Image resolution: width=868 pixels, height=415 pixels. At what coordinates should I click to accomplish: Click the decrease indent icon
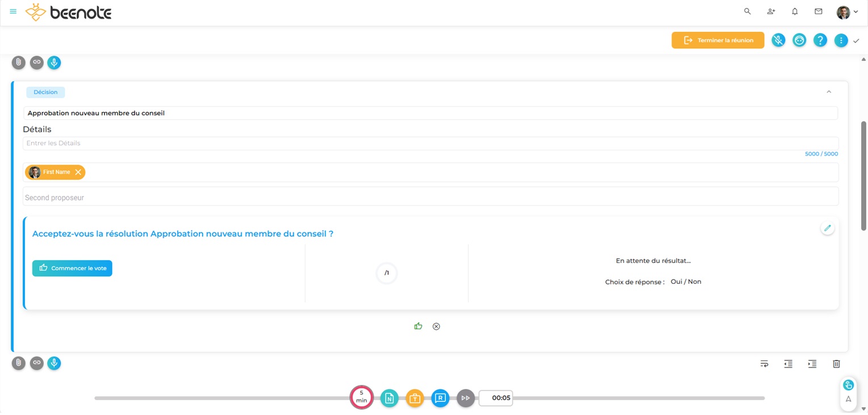(x=788, y=364)
